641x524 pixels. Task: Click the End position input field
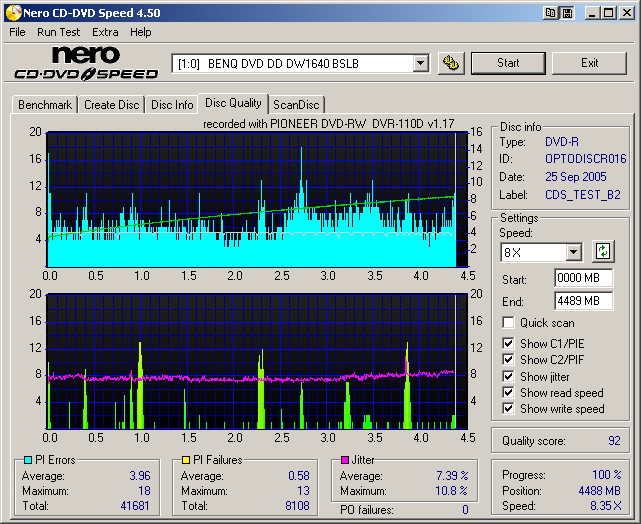point(583,300)
